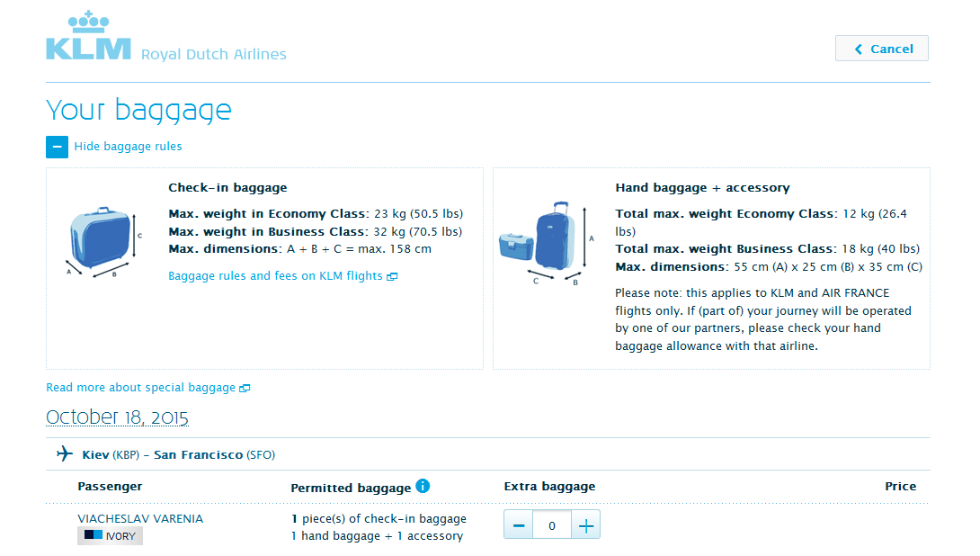Click the extra baggage quantity field

tap(552, 525)
